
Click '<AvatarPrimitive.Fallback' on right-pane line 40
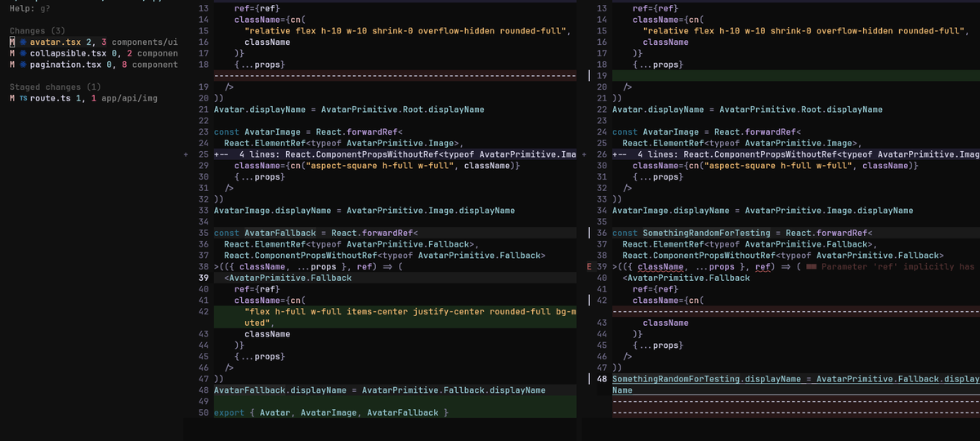[x=686, y=278]
